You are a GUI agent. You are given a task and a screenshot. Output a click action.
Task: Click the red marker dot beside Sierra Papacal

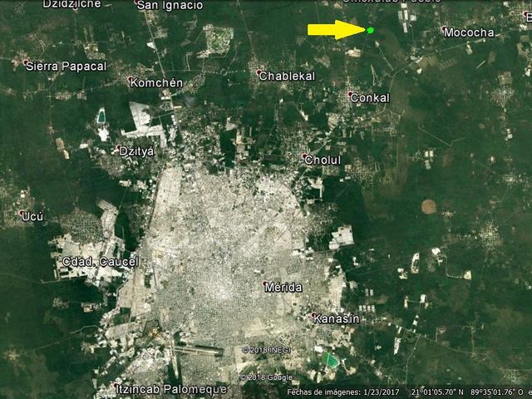tap(26, 62)
